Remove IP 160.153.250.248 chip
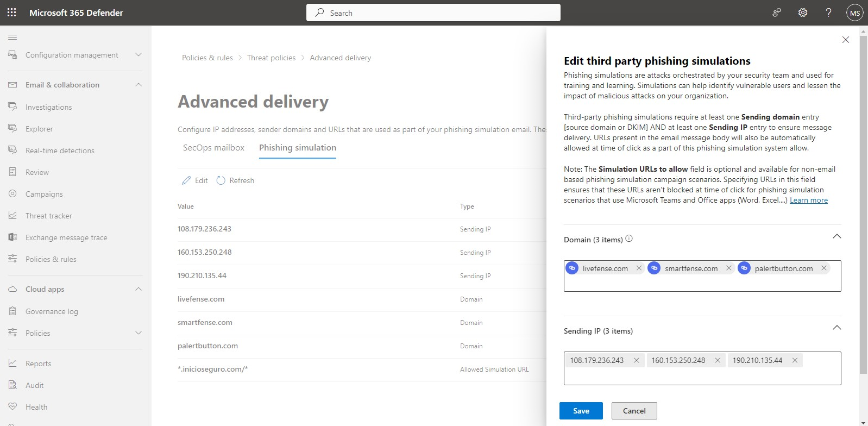 pos(718,360)
